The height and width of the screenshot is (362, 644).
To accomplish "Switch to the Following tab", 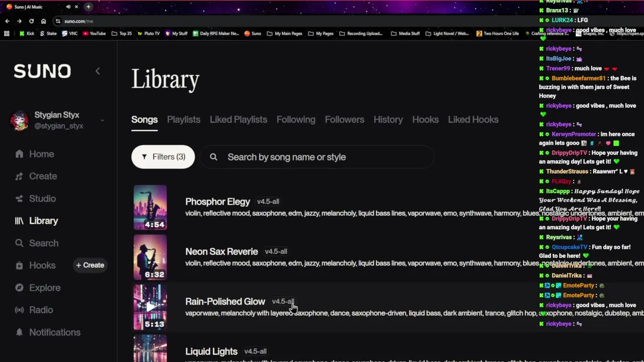I will 296,120.
